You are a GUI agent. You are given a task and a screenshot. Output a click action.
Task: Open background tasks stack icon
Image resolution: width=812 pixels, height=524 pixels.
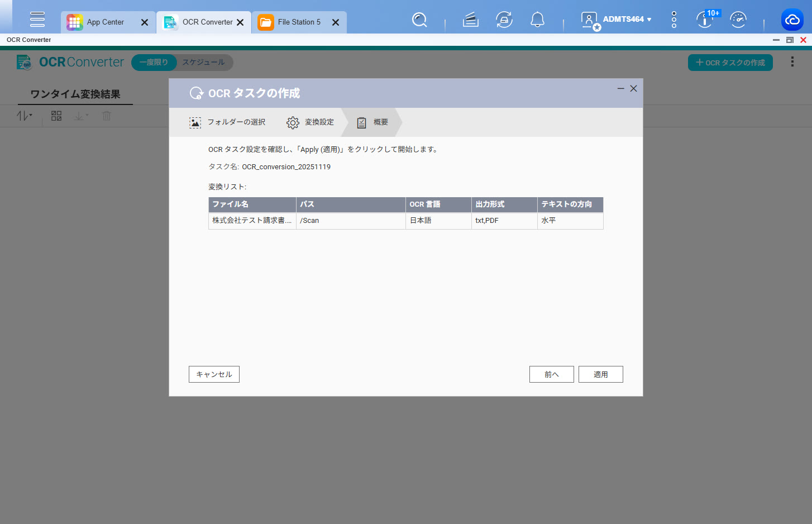click(x=471, y=20)
